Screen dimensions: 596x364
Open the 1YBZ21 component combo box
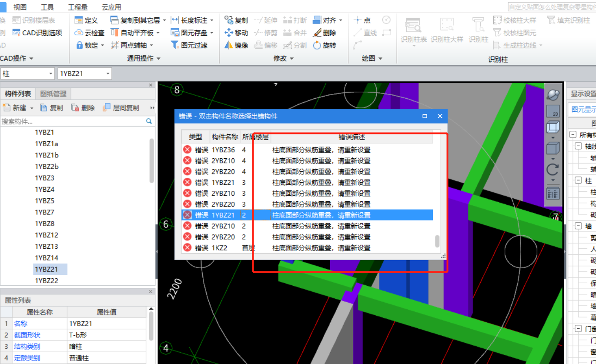(x=85, y=74)
